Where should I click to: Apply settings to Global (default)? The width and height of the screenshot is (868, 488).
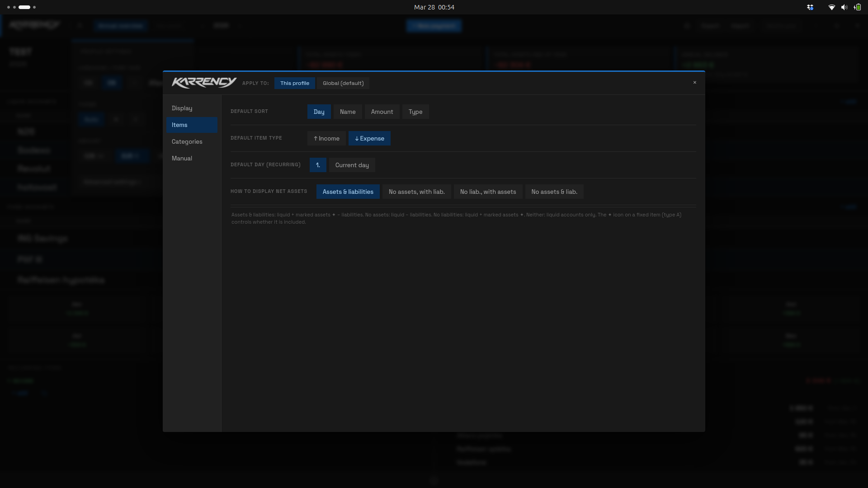coord(343,83)
